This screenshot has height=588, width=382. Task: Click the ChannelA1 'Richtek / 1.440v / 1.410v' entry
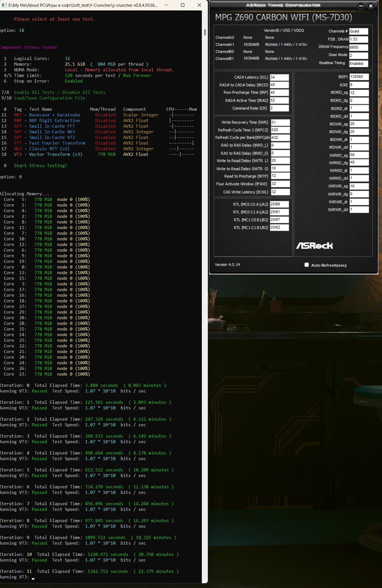point(286,45)
